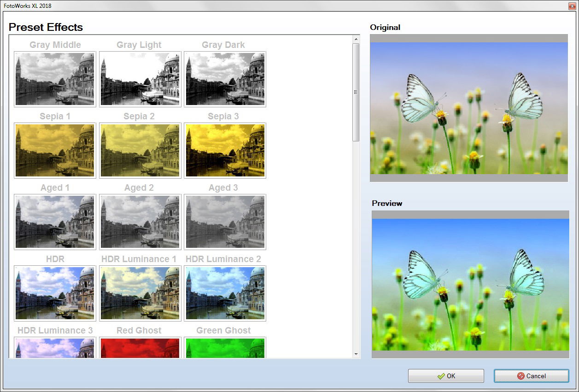Viewport: 579px width, 392px height.
Task: Click the "HDR Luminance 3" label
Action: [x=55, y=330]
